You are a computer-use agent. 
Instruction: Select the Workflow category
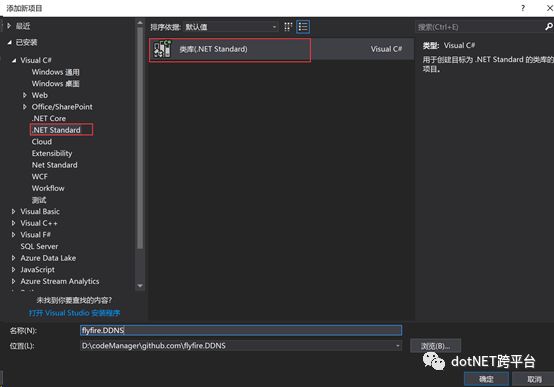click(48, 188)
